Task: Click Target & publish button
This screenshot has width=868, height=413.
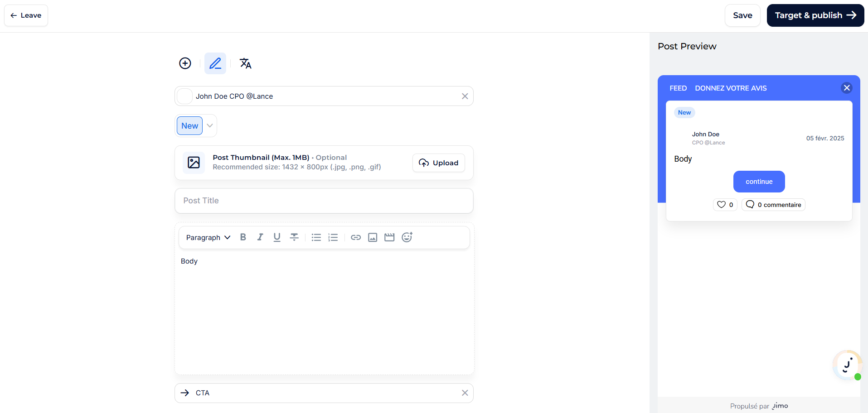Action: pos(815,15)
